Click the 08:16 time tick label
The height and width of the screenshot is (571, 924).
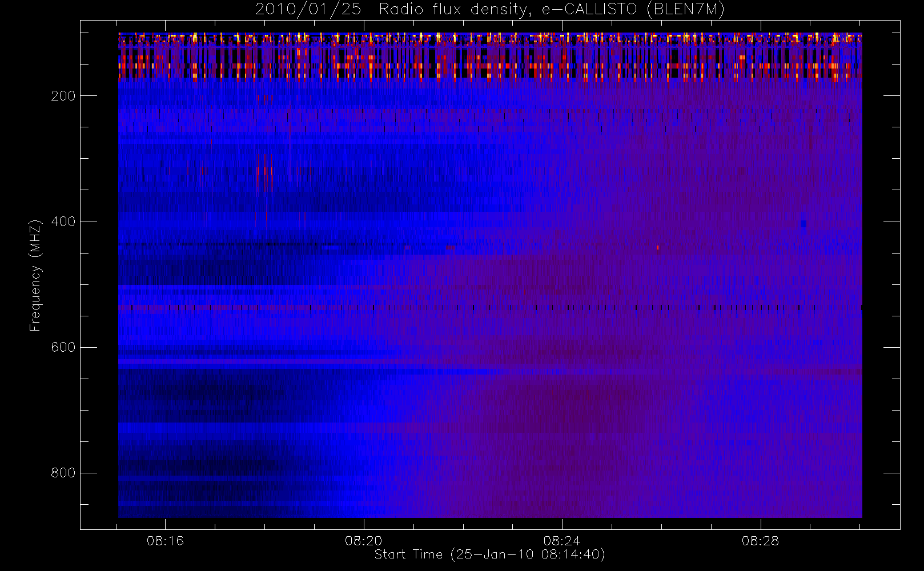coord(165,541)
